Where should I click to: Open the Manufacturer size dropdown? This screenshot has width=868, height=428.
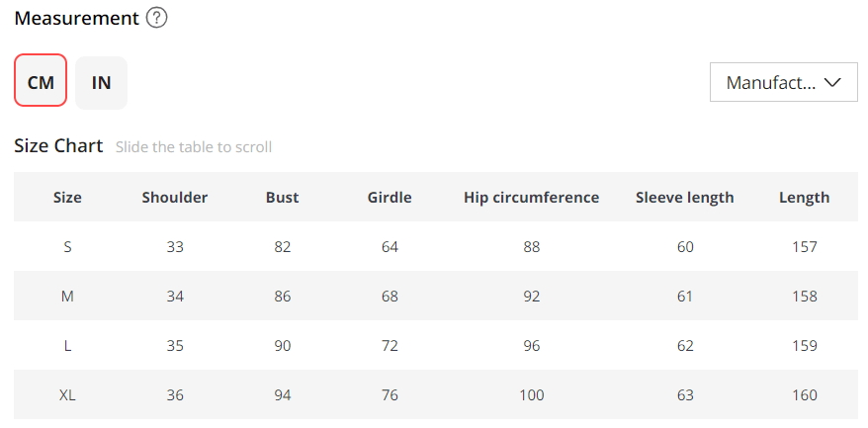tap(771, 83)
